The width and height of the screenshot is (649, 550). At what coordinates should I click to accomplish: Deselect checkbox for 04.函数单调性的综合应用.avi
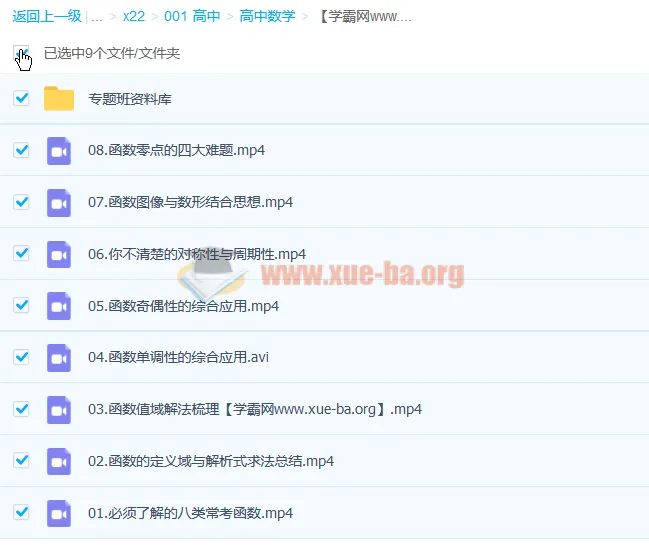21,357
